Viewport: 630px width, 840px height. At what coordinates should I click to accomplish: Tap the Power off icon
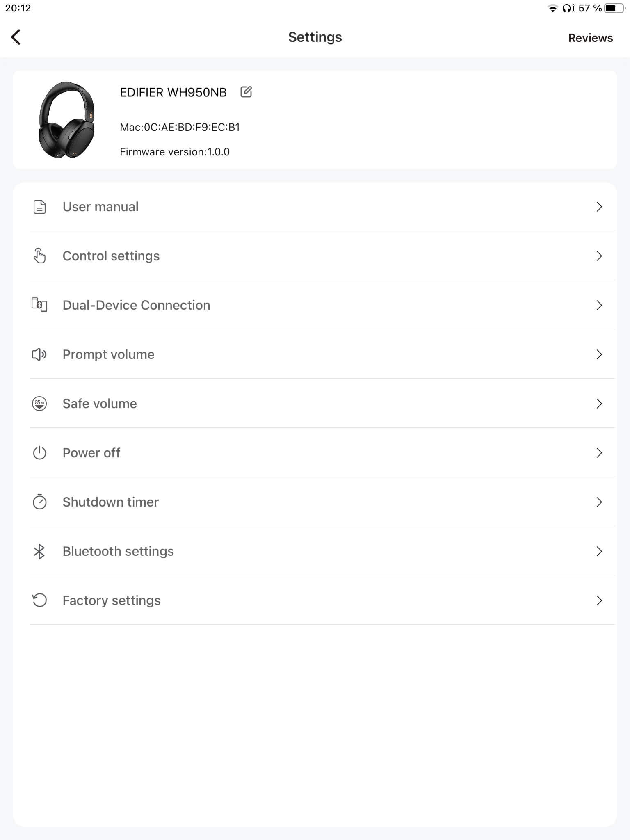coord(39,453)
